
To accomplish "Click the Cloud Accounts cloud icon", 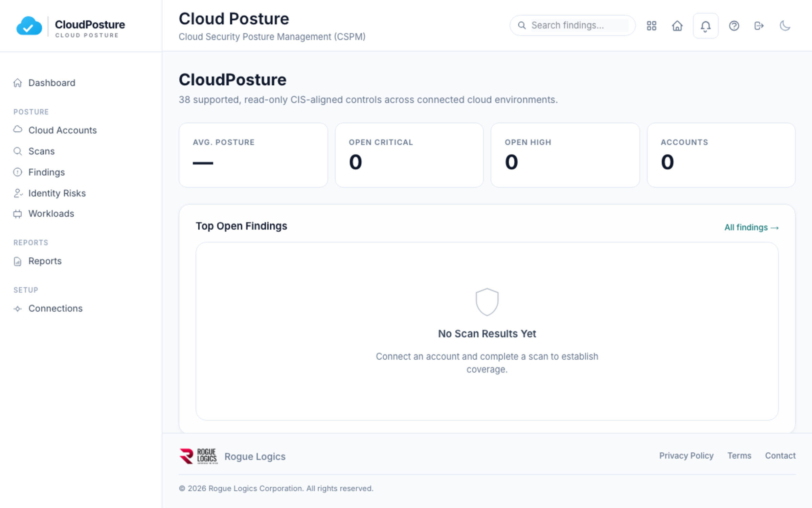I will (x=18, y=129).
